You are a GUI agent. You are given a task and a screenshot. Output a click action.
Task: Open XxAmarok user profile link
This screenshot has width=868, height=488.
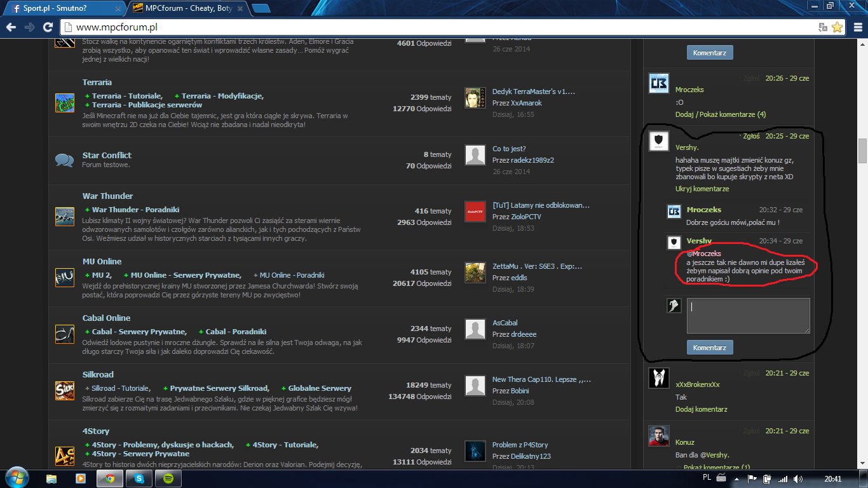click(526, 103)
